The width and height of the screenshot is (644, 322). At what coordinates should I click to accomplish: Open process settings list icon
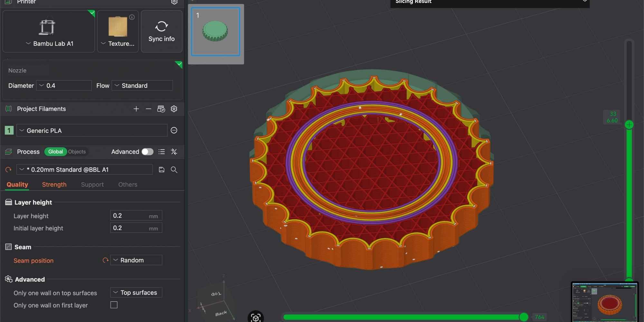point(162,152)
